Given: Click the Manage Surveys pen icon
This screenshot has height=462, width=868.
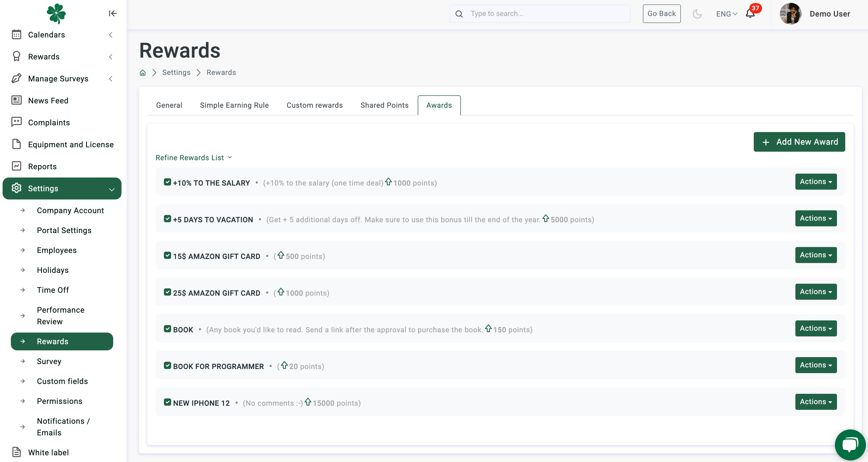Looking at the screenshot, I should click(17, 79).
